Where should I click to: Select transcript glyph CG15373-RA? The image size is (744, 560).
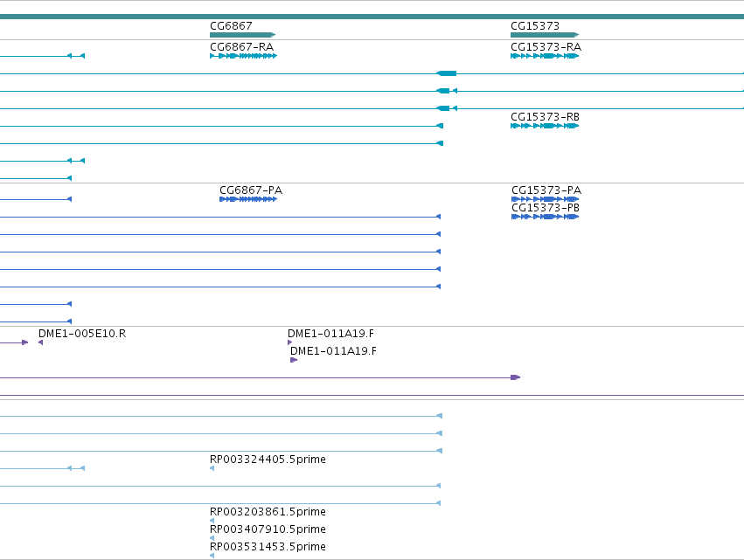[545, 56]
